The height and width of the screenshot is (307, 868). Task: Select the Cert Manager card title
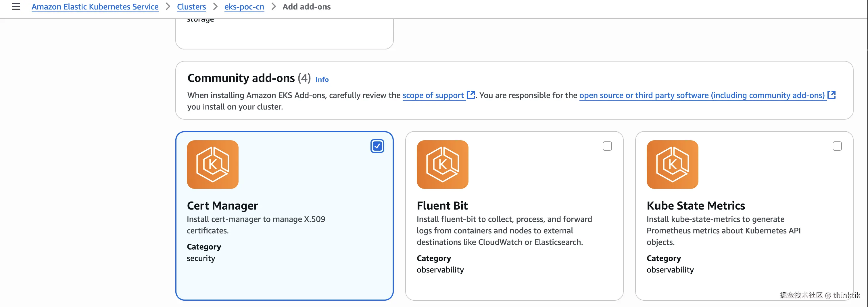pos(222,206)
